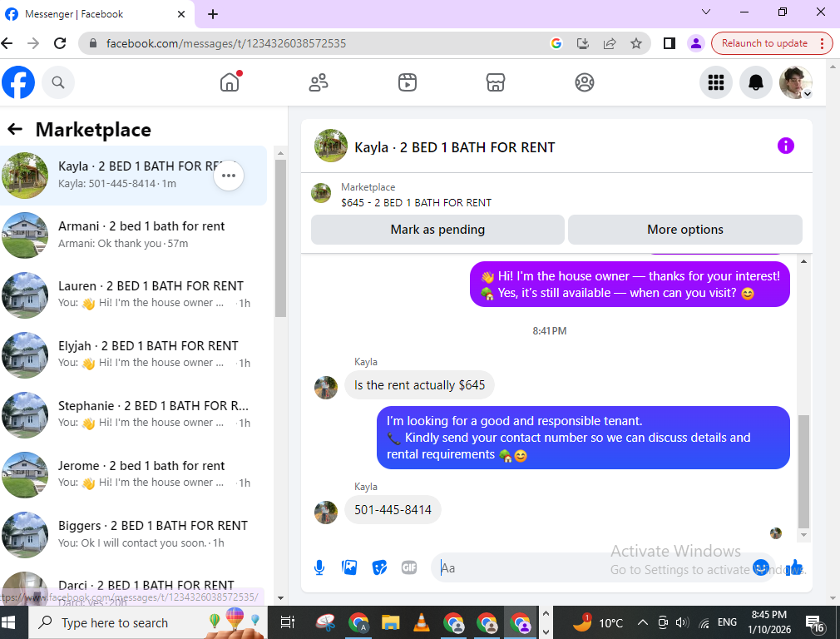This screenshot has width=840, height=639.
Task: Click Kayla's listing thumbnail in the chat header
Action: (330, 146)
